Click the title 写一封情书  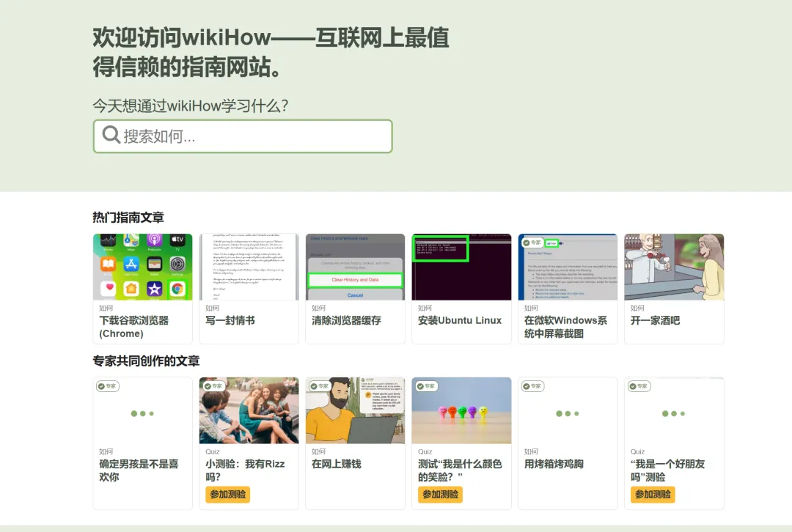coord(230,320)
